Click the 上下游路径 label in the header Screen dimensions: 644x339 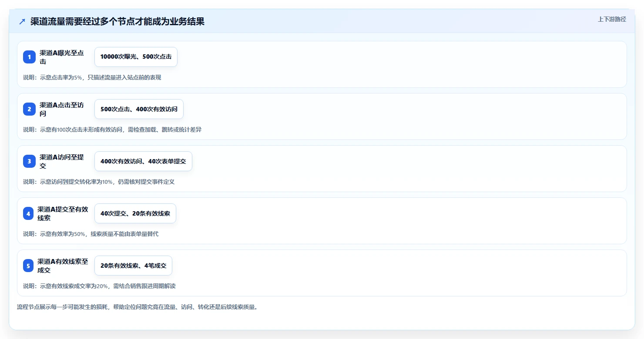point(612,19)
